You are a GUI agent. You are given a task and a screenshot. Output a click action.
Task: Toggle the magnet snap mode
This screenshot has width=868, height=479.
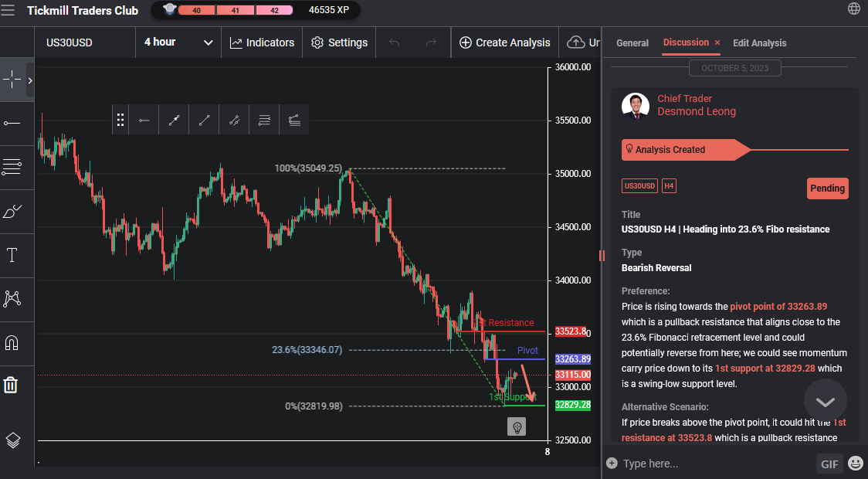coord(12,343)
